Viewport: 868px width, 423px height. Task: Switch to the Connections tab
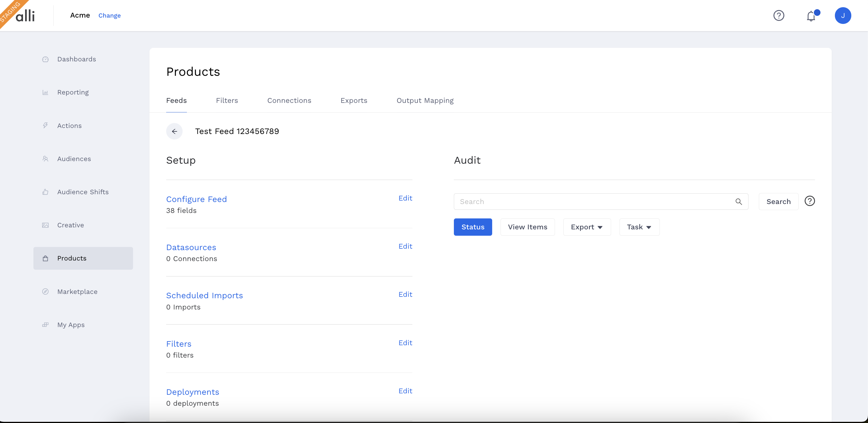[x=289, y=101]
